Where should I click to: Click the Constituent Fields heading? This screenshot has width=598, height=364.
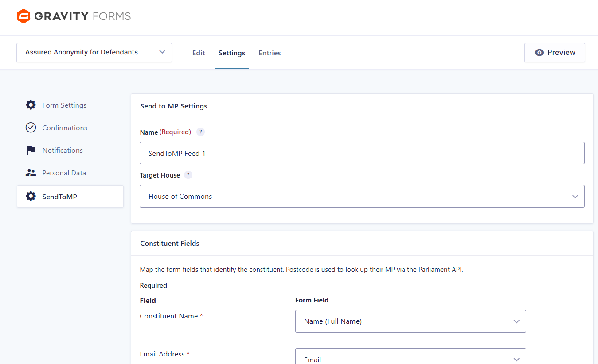pyautogui.click(x=170, y=243)
